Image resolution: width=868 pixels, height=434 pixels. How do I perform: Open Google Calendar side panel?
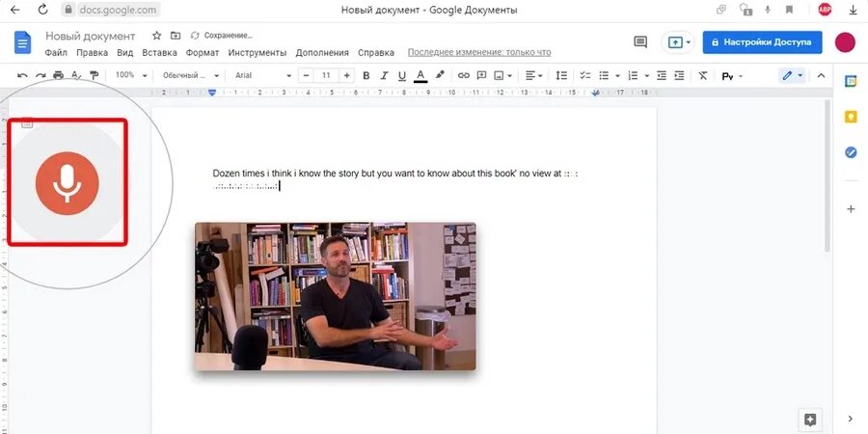pyautogui.click(x=851, y=81)
